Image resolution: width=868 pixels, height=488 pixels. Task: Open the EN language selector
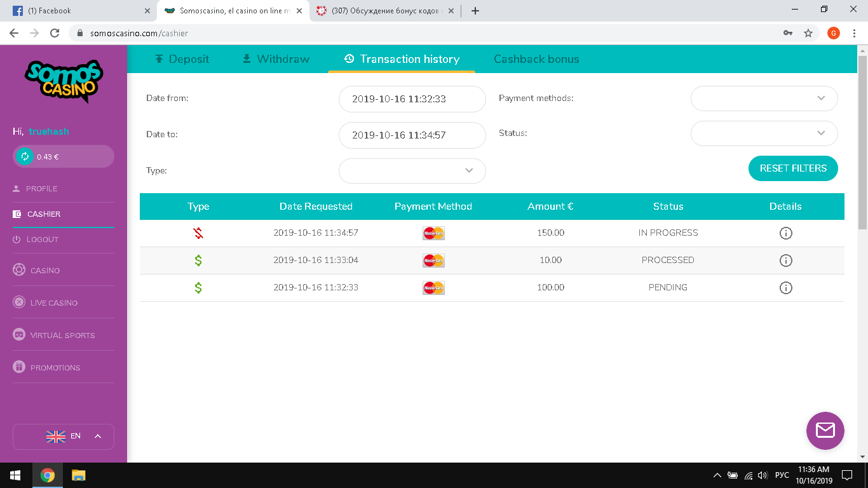(64, 437)
